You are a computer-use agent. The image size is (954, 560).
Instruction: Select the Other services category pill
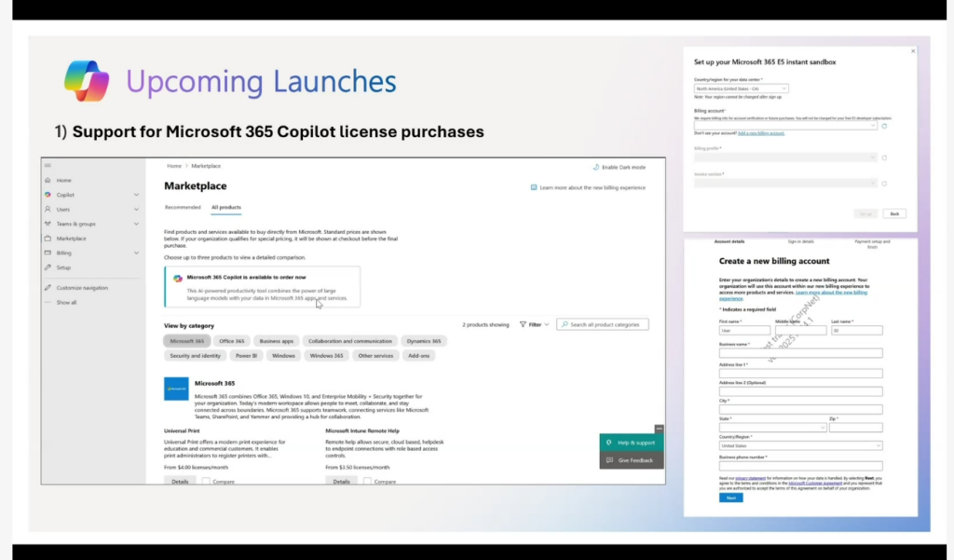pyautogui.click(x=375, y=356)
